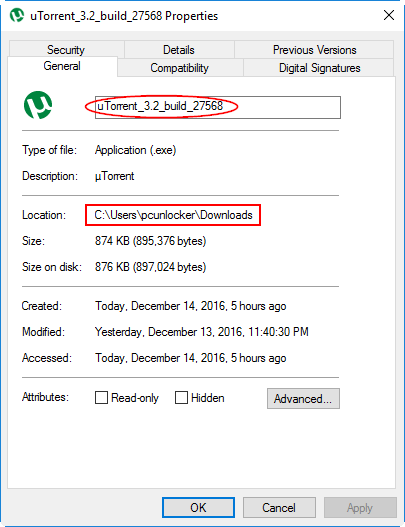Click the µTorrent description value
Viewport: 405px width, 527px height.
[x=114, y=176]
